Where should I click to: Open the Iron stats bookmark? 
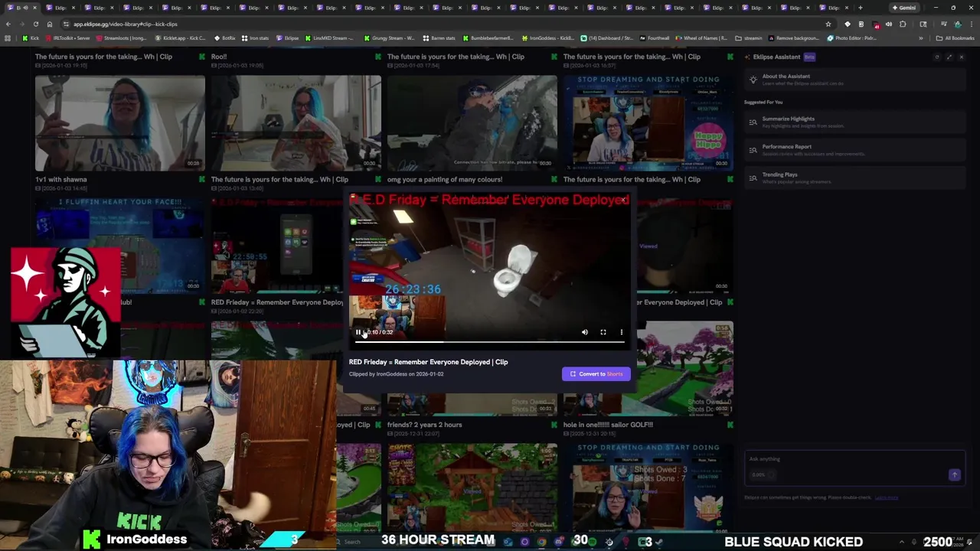[x=255, y=37]
